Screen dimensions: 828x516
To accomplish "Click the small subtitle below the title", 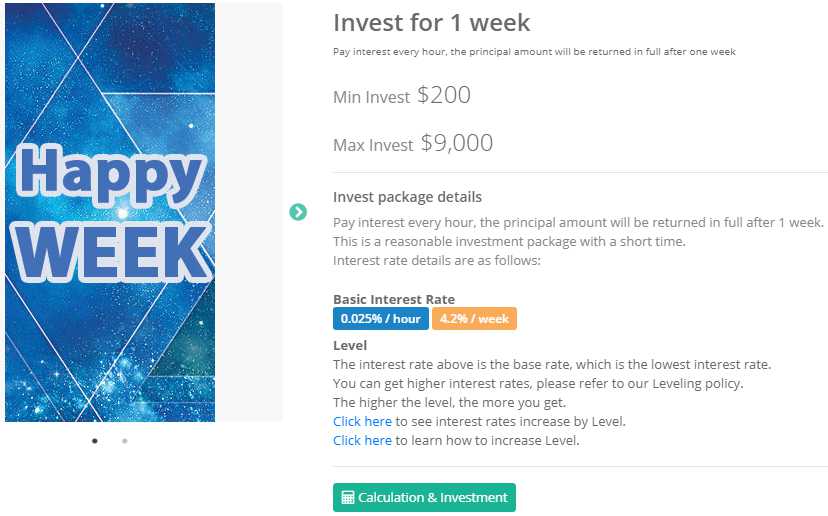I will coord(534,52).
